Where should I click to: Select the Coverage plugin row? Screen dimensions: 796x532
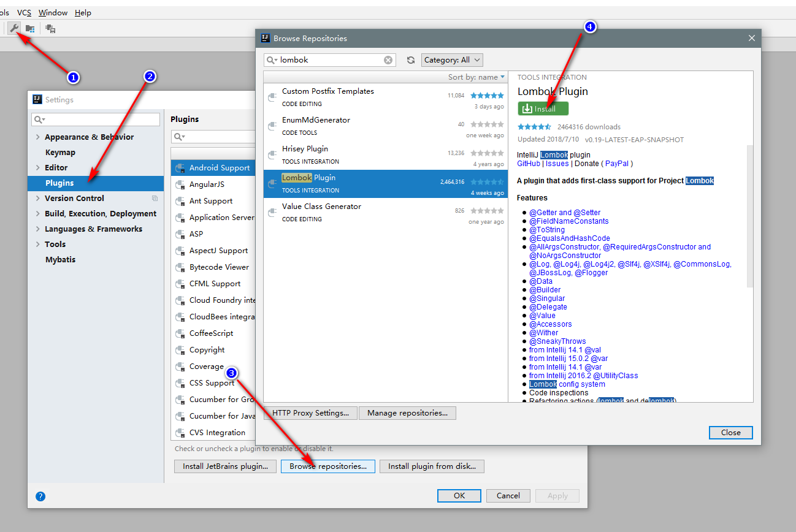pyautogui.click(x=213, y=367)
